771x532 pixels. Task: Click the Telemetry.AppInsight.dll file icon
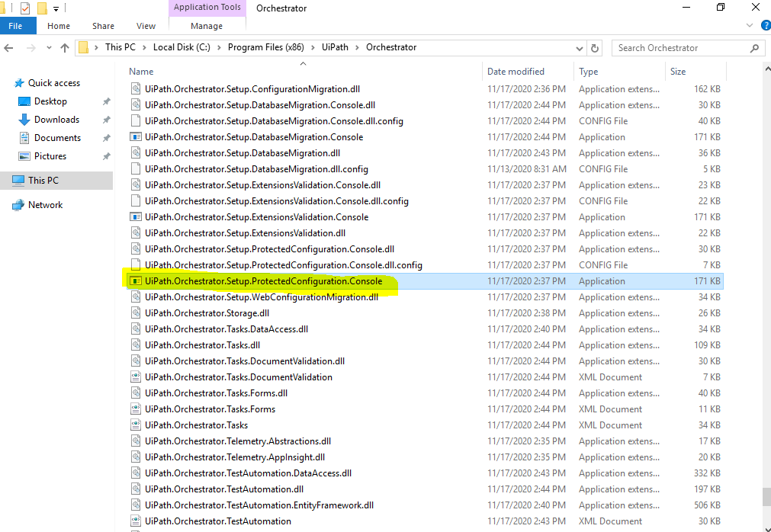pyautogui.click(x=136, y=457)
